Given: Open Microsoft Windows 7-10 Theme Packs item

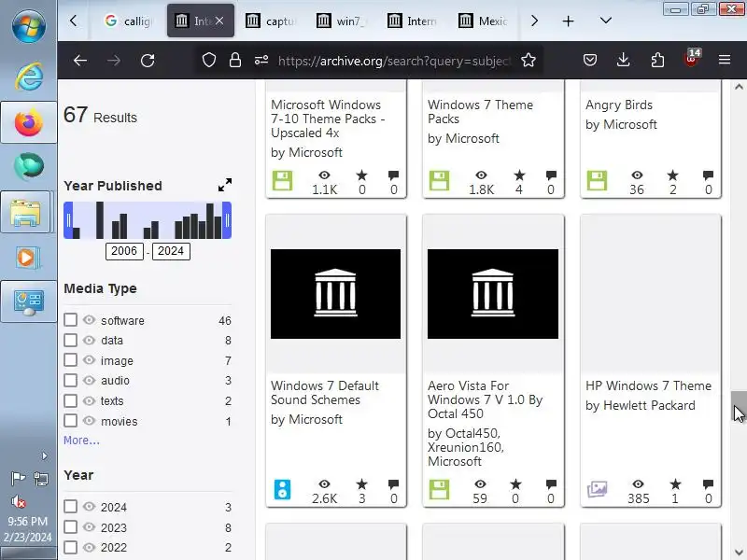Looking at the screenshot, I should 328,119.
